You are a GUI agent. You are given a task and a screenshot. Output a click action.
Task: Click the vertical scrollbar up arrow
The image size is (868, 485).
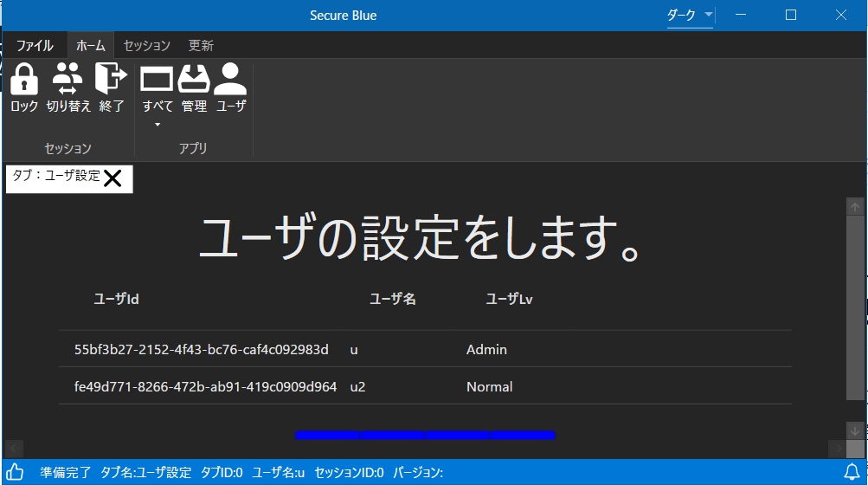[x=855, y=207]
